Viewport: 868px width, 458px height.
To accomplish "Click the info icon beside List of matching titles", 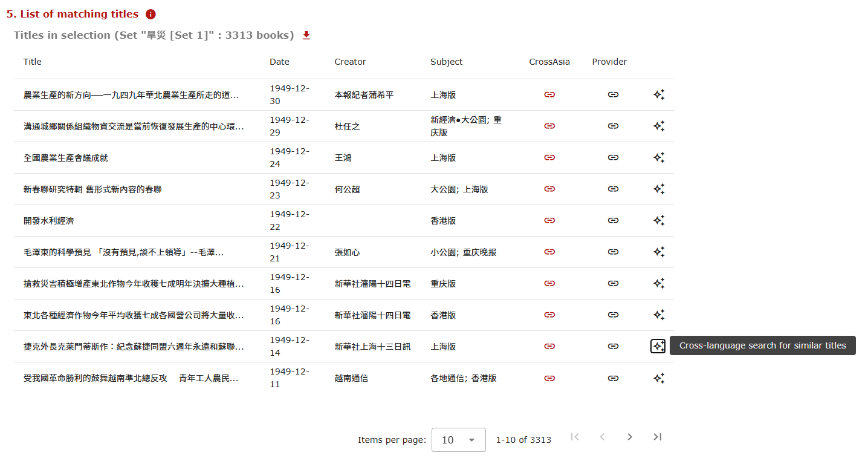I will tap(151, 14).
